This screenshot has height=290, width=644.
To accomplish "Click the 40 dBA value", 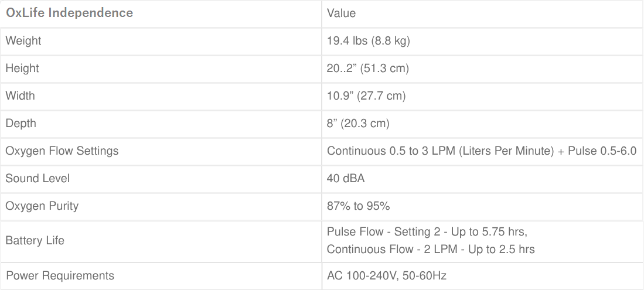I will [346, 178].
